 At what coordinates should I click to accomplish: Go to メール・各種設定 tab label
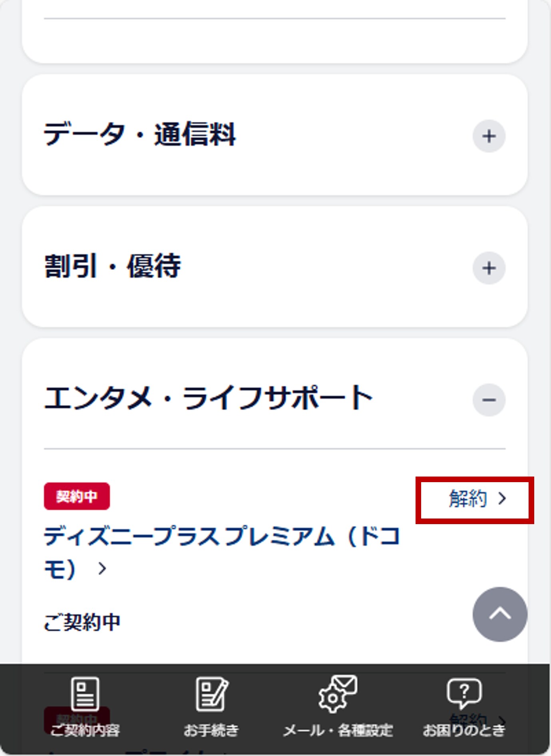338,731
